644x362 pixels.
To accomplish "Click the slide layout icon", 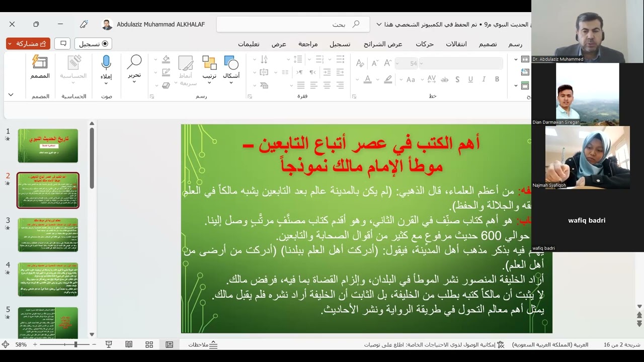I will 525,59.
